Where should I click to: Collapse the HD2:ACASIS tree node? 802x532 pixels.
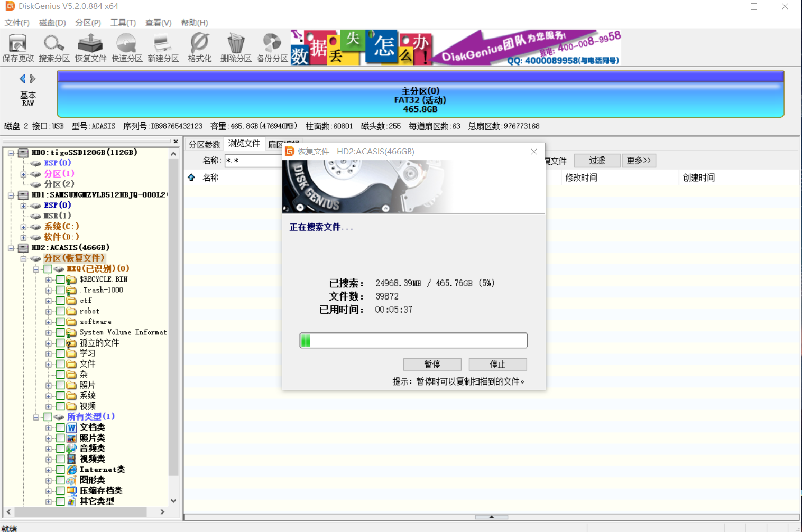11,248
